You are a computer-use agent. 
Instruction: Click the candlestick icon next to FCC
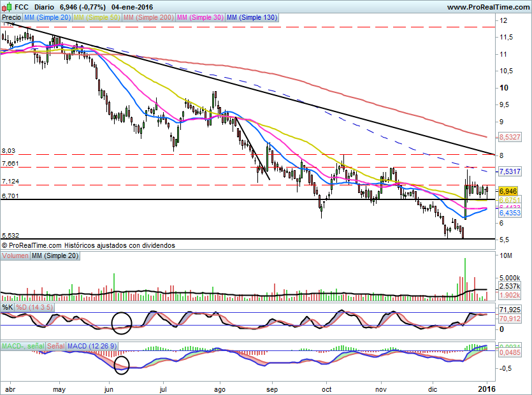[x=6, y=7]
